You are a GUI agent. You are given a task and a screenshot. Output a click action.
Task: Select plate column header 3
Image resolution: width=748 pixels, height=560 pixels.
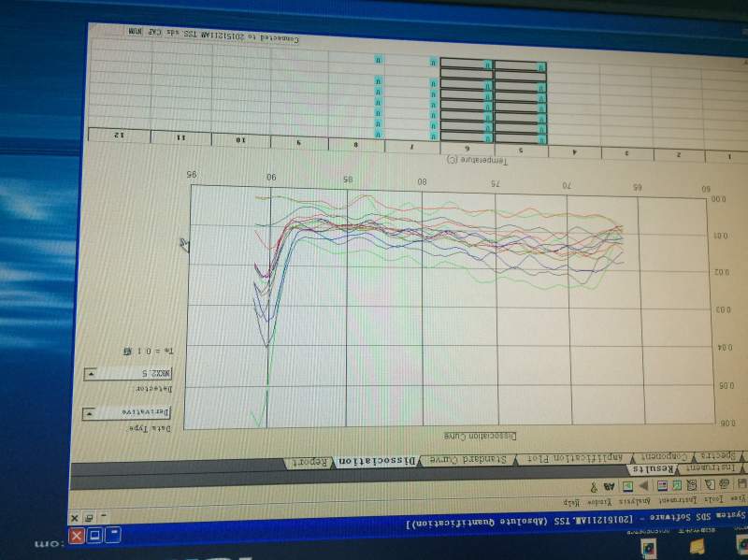coord(627,153)
